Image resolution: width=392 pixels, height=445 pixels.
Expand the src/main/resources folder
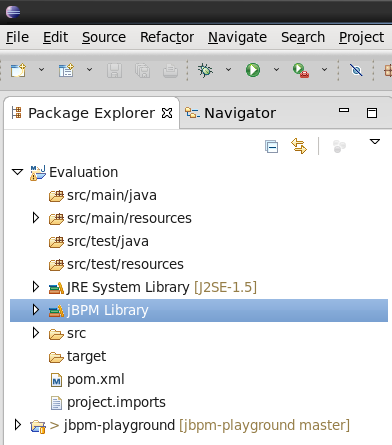click(36, 218)
